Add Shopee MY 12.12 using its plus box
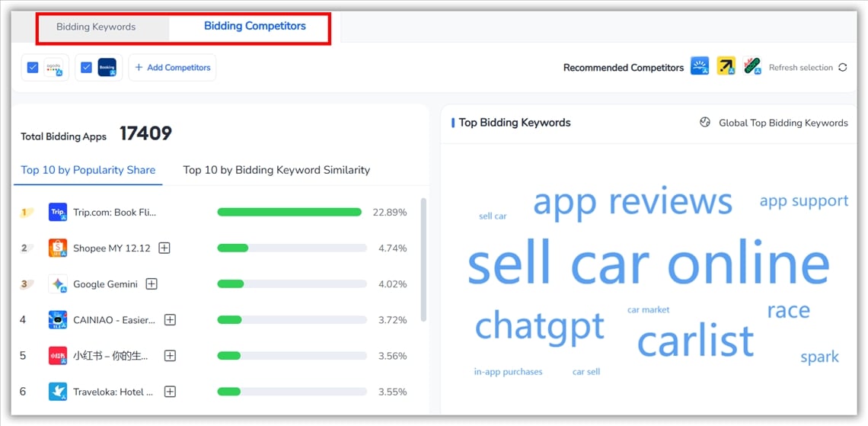This screenshot has width=868, height=426. coord(164,248)
